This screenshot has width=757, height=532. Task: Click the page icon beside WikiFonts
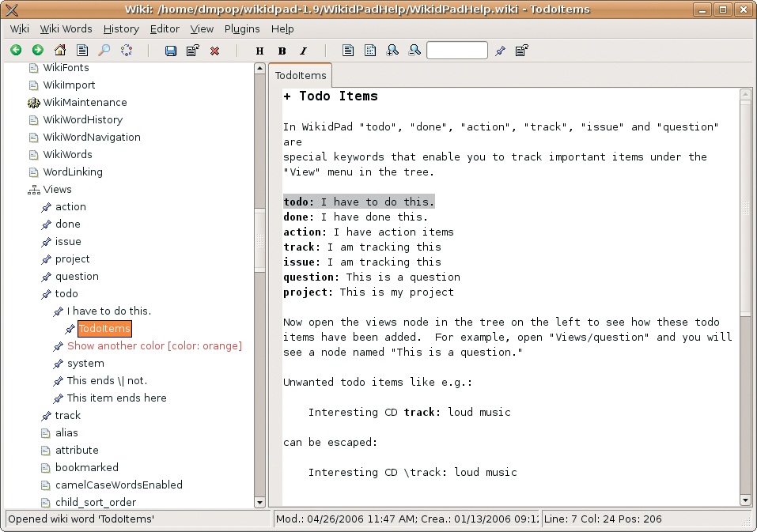click(x=33, y=67)
